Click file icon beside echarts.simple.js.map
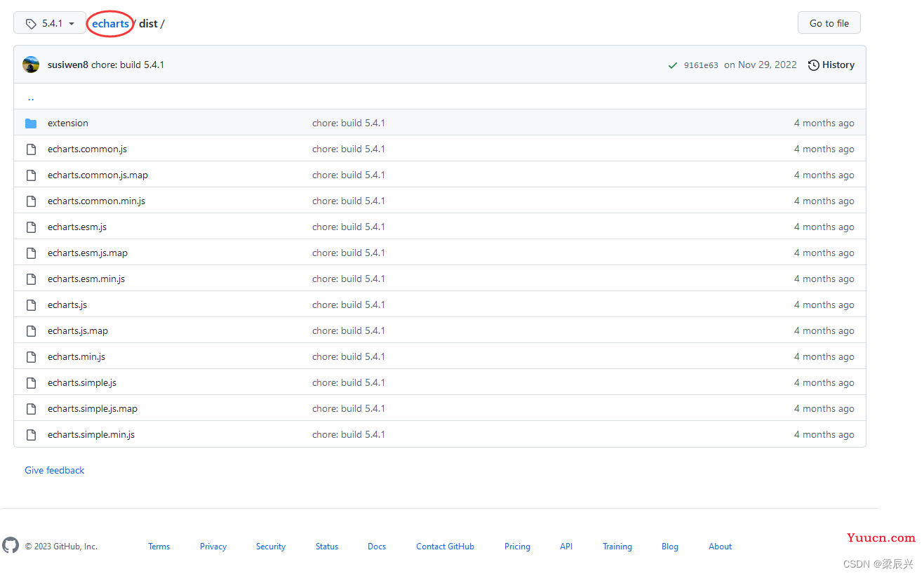Image resolution: width=924 pixels, height=576 pixels. click(31, 409)
